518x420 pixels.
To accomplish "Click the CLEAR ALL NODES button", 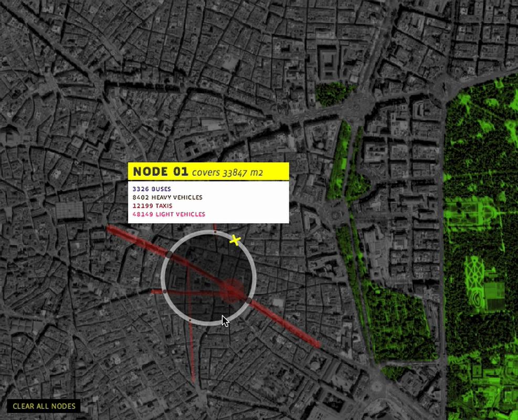I will coord(44,406).
